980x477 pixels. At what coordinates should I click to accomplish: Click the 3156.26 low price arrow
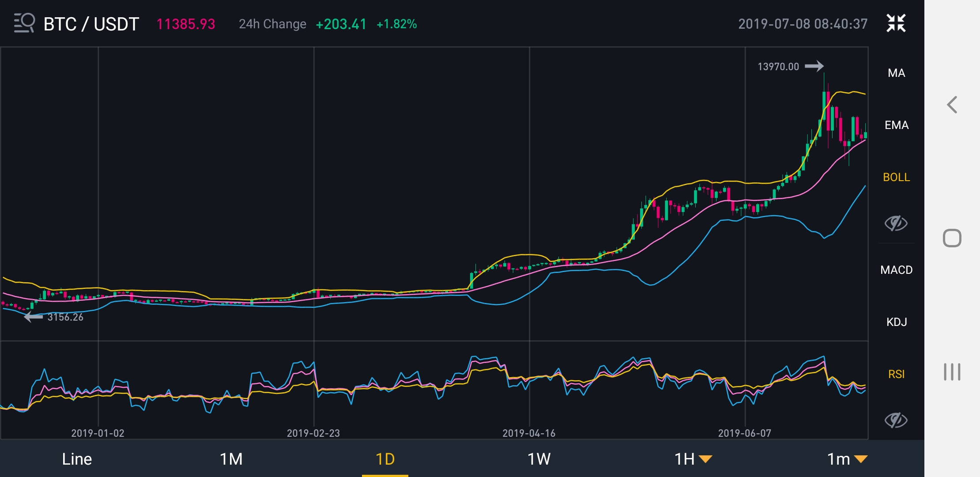(34, 317)
